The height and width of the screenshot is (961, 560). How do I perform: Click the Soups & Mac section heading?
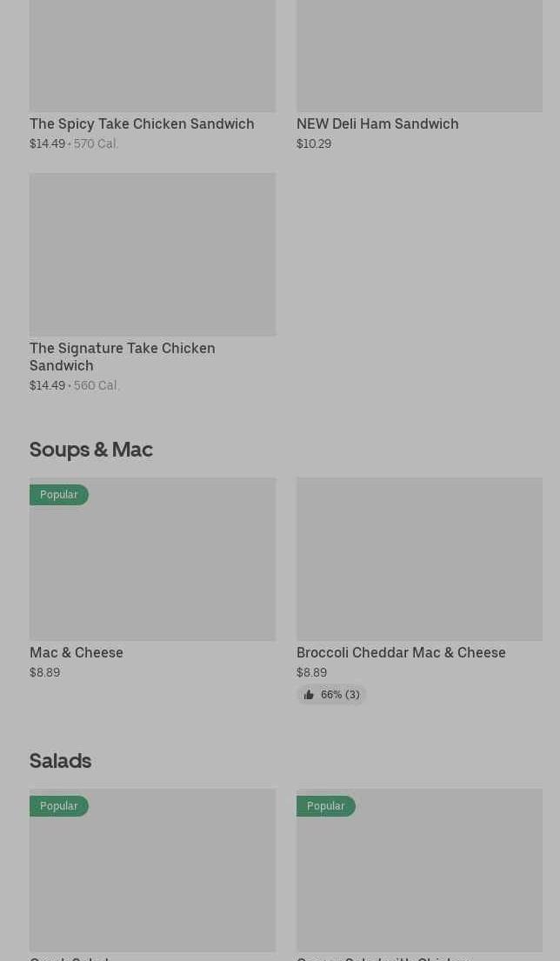(91, 449)
